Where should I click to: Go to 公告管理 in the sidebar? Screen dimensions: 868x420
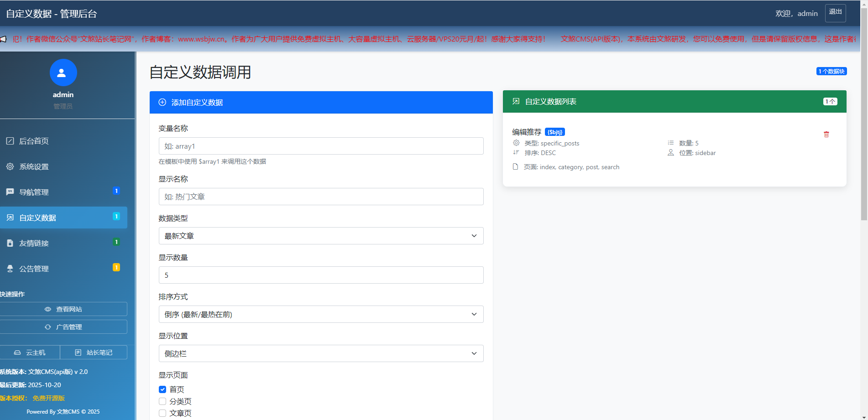(x=34, y=269)
